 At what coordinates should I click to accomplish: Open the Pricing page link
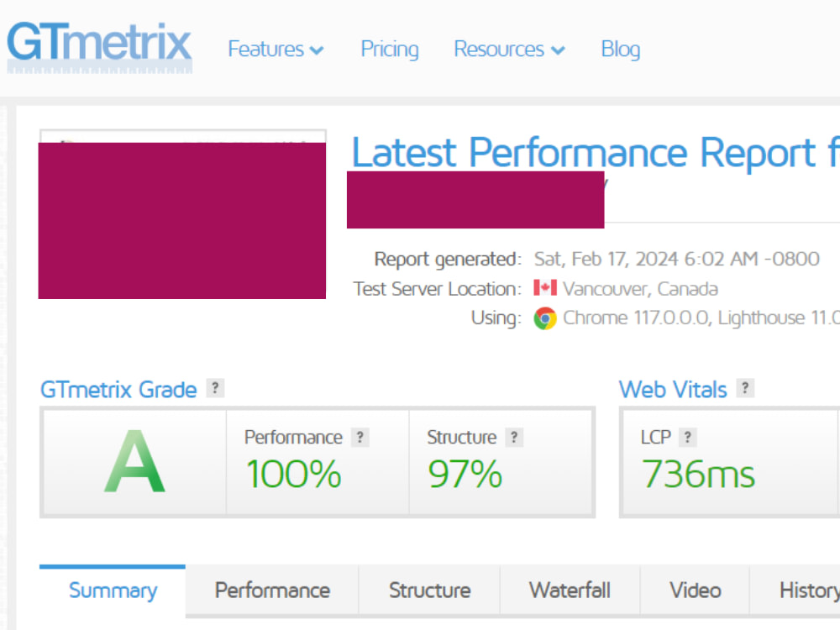coord(390,50)
